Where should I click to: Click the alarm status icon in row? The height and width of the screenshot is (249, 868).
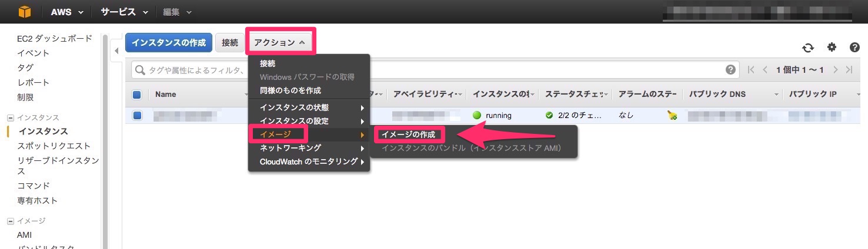pos(672,116)
